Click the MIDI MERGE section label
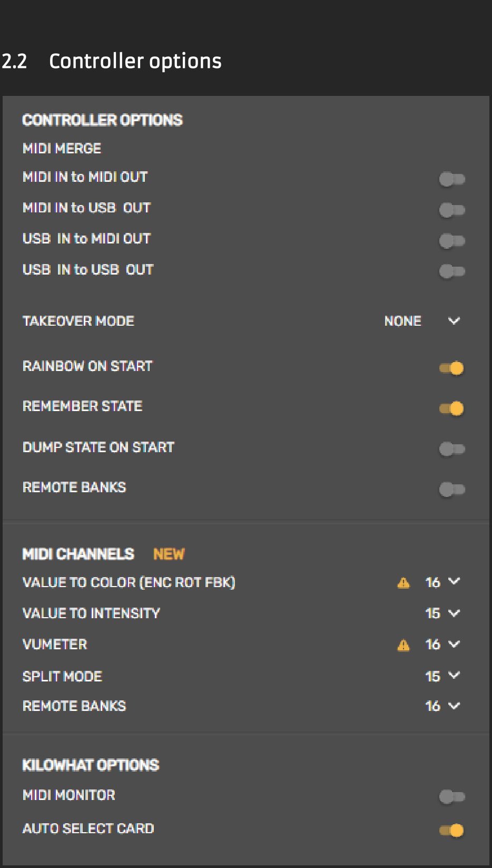This screenshot has width=492, height=868. (x=62, y=148)
